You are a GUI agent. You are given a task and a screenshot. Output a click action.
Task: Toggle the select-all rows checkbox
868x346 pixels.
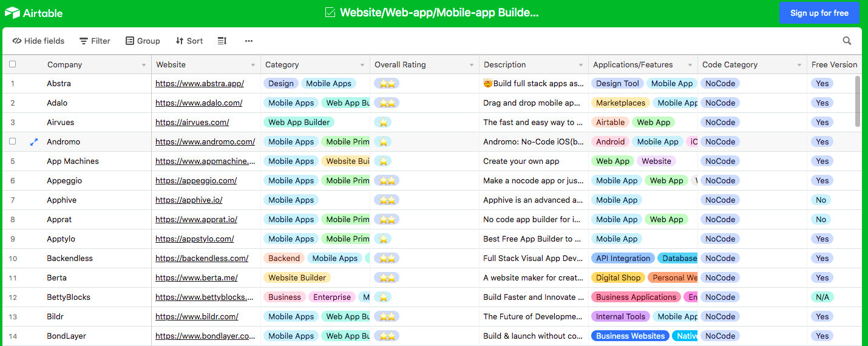click(x=13, y=64)
